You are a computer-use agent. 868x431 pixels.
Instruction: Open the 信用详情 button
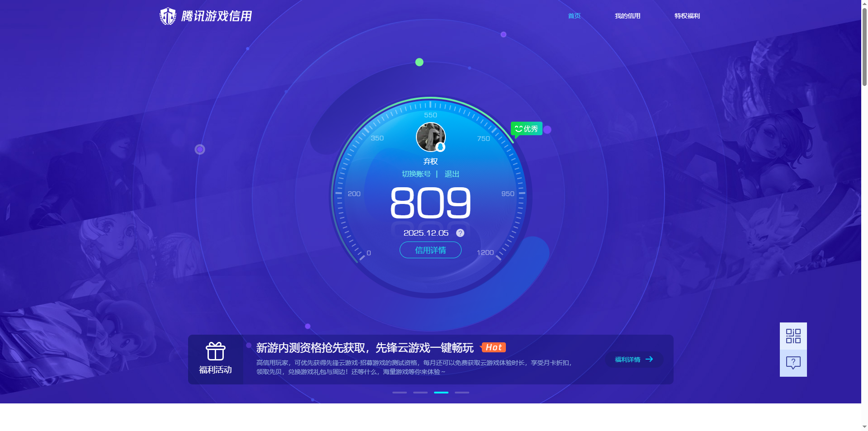point(430,250)
